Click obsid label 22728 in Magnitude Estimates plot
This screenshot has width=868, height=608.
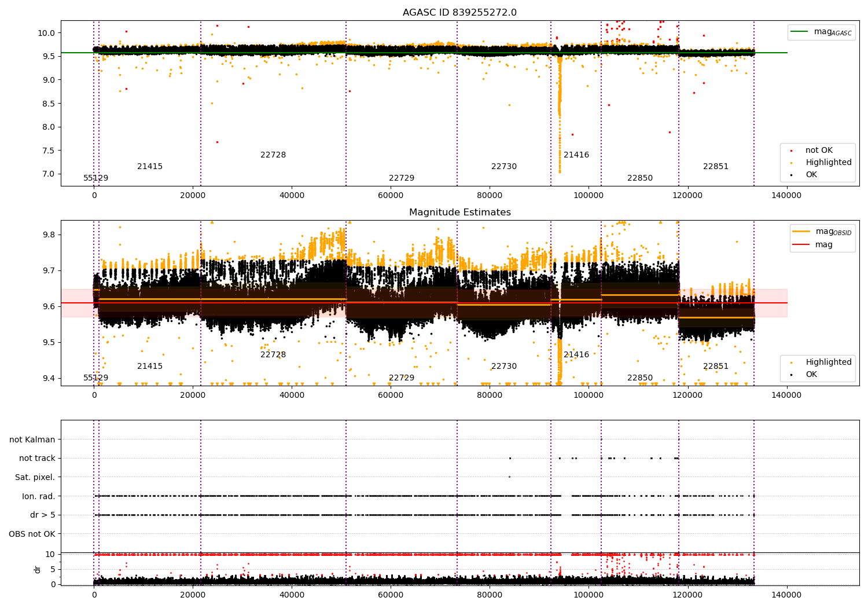click(x=273, y=355)
